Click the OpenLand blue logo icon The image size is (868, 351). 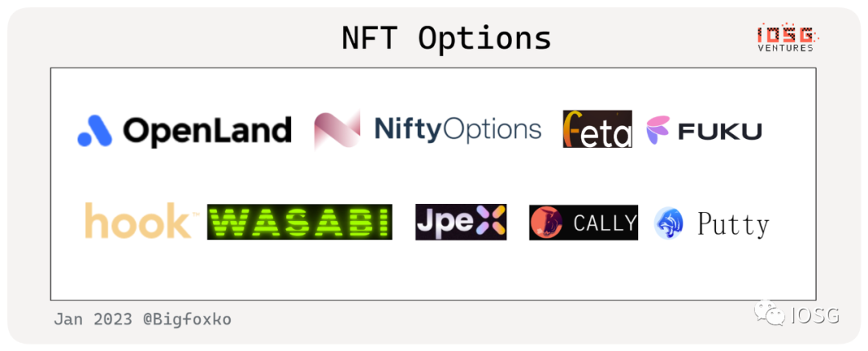[95, 131]
